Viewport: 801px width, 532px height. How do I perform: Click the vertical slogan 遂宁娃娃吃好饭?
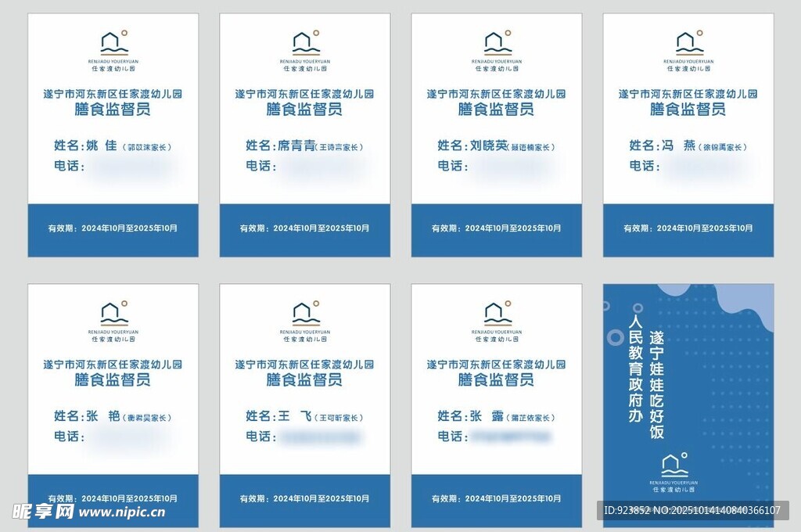coord(657,384)
